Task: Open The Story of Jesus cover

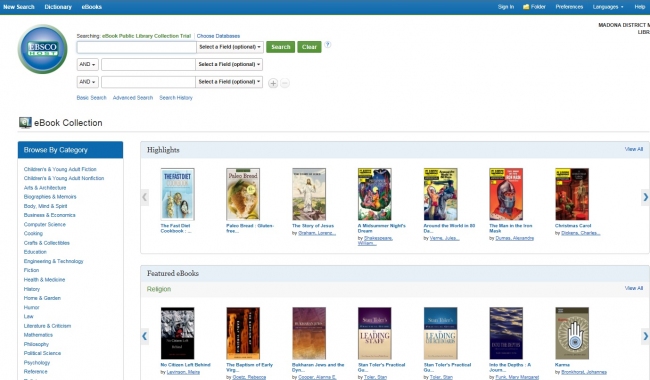Action: point(309,194)
